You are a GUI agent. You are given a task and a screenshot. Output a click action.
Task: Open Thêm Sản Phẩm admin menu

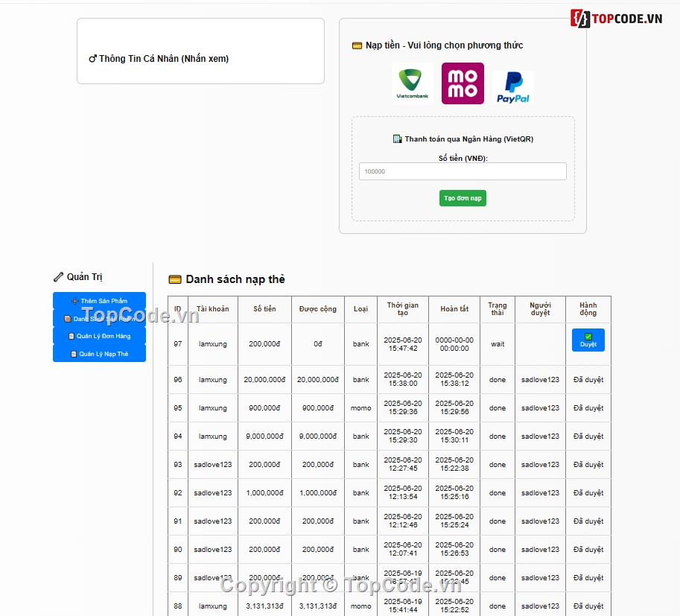coord(99,301)
